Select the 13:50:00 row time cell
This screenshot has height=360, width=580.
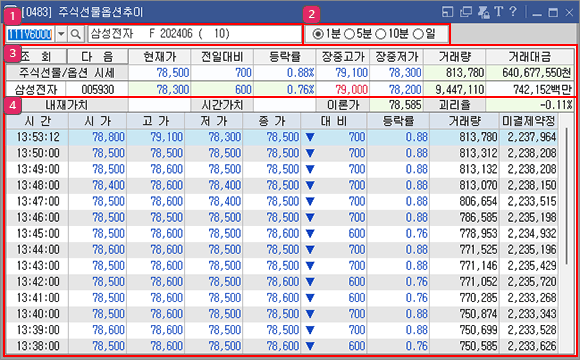click(x=37, y=153)
